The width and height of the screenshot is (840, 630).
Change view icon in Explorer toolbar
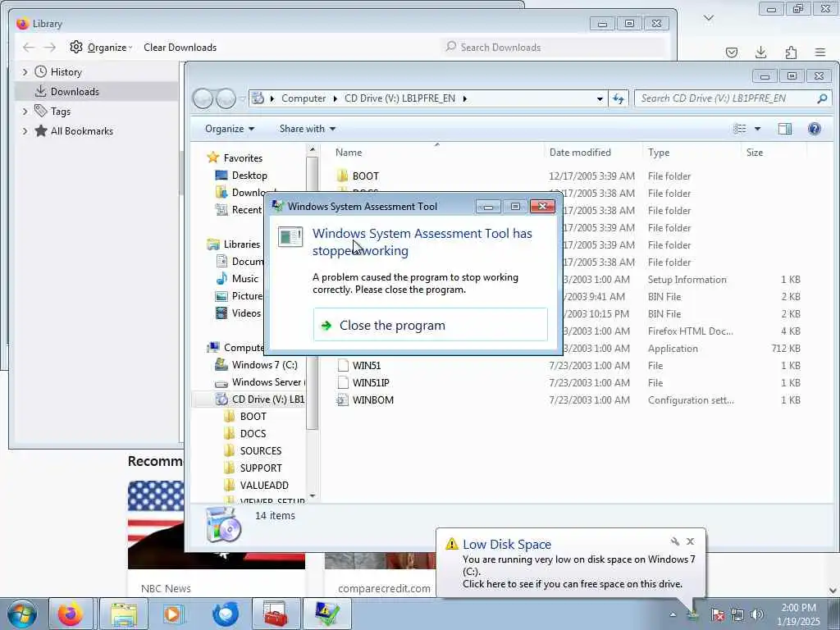point(740,129)
